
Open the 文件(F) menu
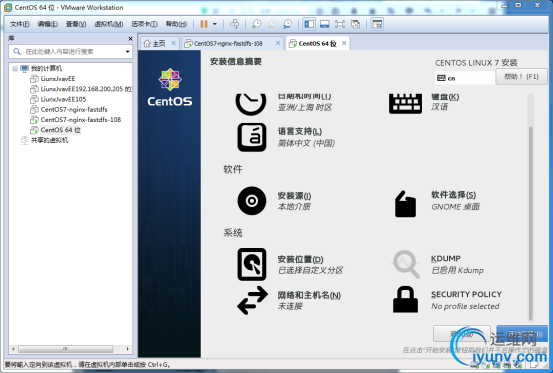tap(20, 24)
